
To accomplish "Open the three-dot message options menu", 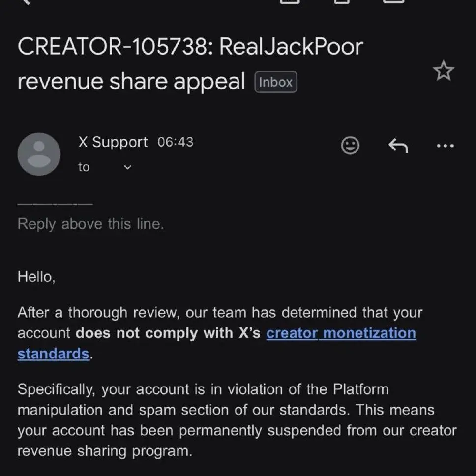I will click(445, 146).
